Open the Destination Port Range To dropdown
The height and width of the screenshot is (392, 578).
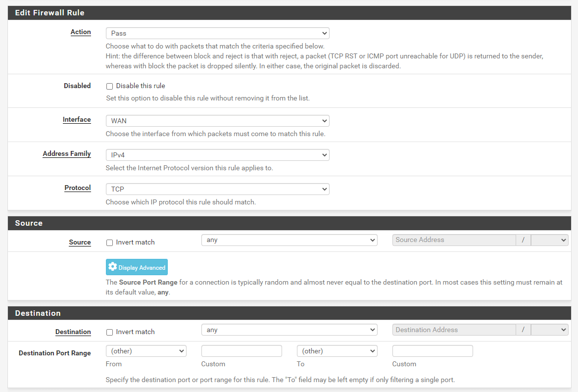point(337,350)
